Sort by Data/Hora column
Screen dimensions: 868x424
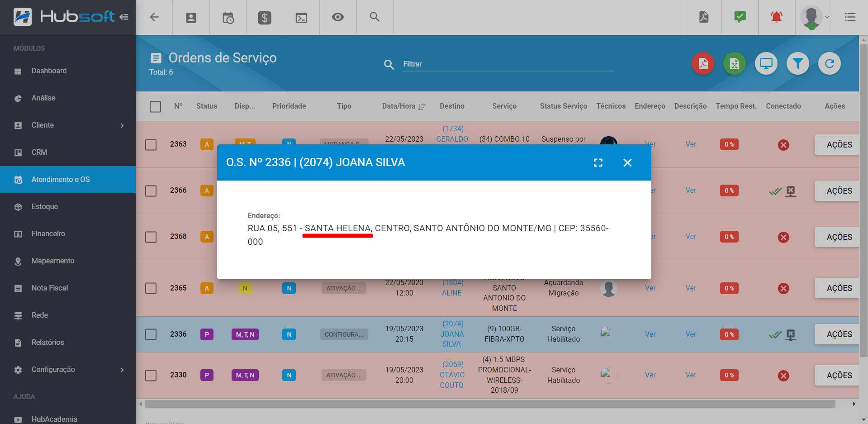point(403,106)
